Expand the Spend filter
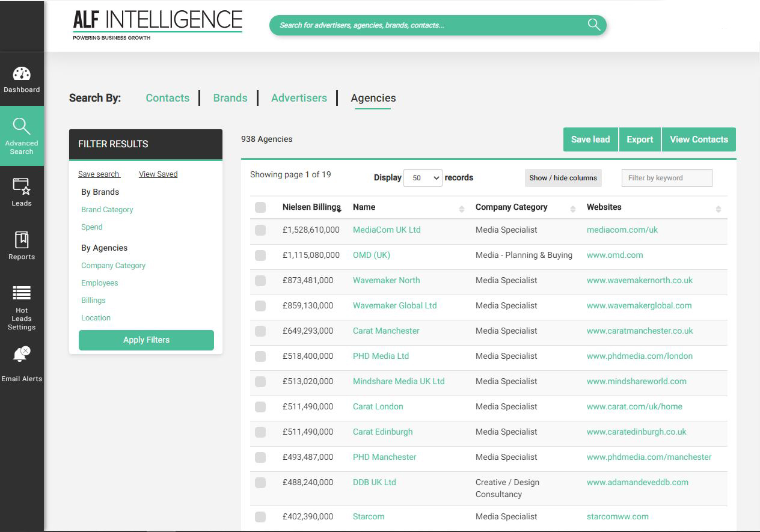Viewport: 760px width, 532px height. [x=92, y=227]
